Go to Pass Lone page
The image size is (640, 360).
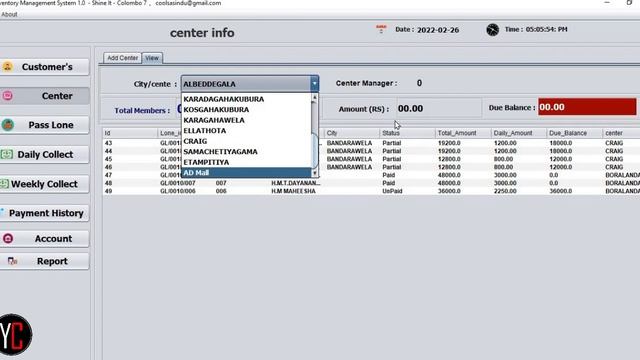point(44,125)
